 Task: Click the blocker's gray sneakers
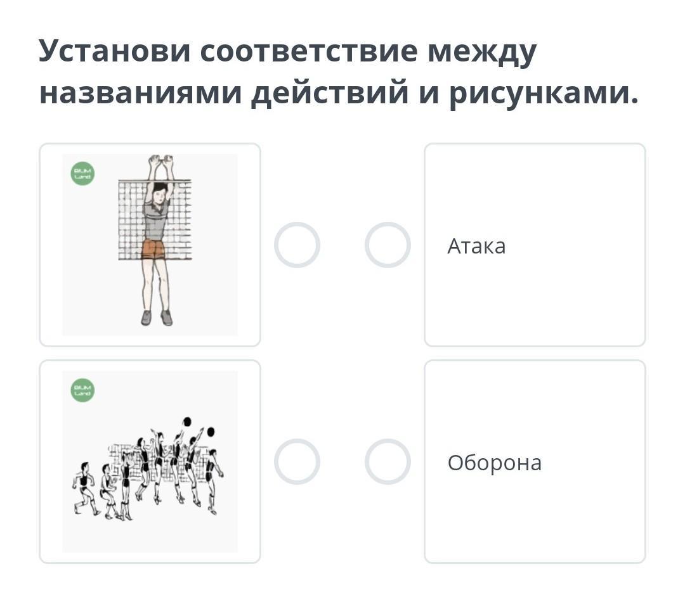pyautogui.click(x=157, y=318)
